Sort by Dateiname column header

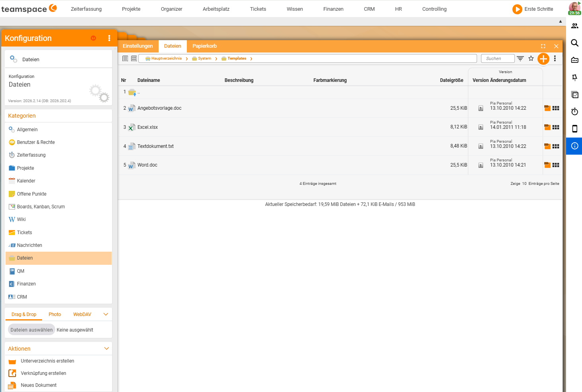tap(149, 80)
